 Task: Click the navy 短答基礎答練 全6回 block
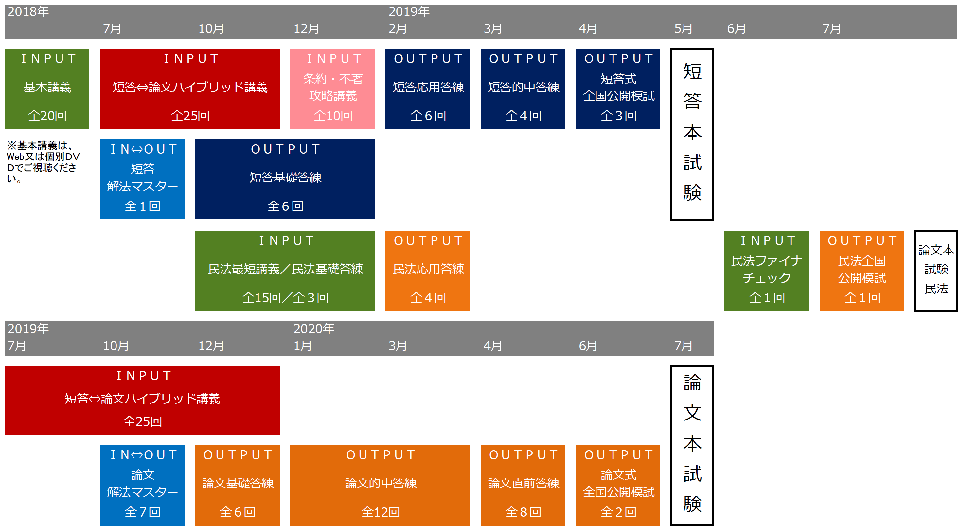[285, 178]
